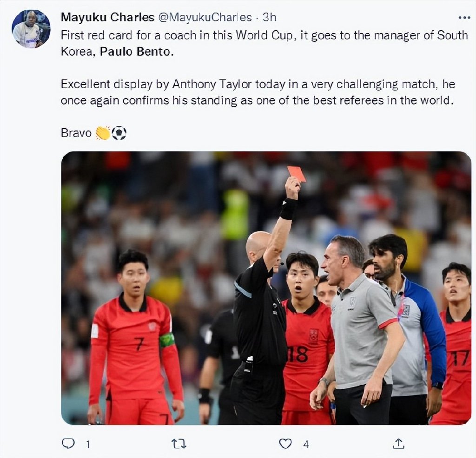Image resolution: width=476 pixels, height=458 pixels.
Task: Open Mayuku Charles profile avatar
Action: (x=31, y=29)
